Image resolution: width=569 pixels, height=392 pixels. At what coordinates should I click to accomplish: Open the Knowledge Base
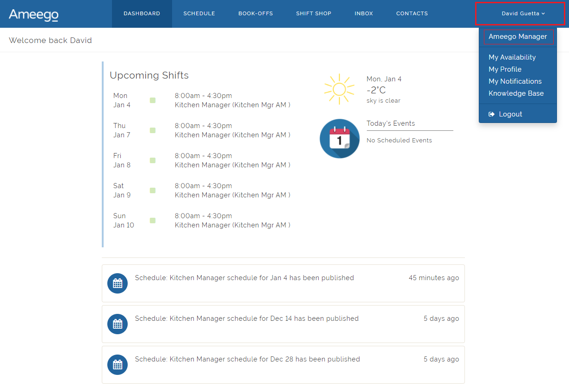click(x=516, y=93)
